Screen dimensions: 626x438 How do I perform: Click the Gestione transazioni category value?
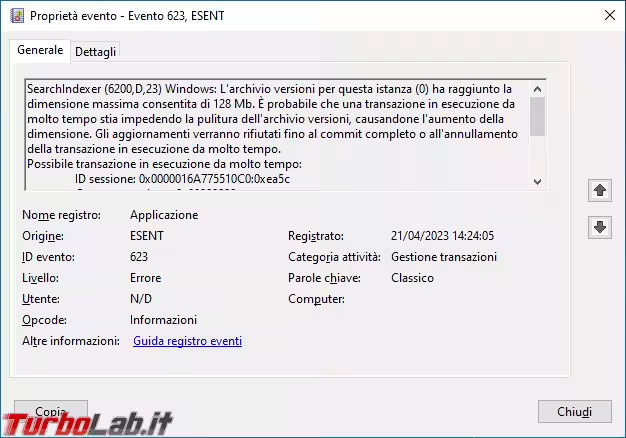coord(444,257)
